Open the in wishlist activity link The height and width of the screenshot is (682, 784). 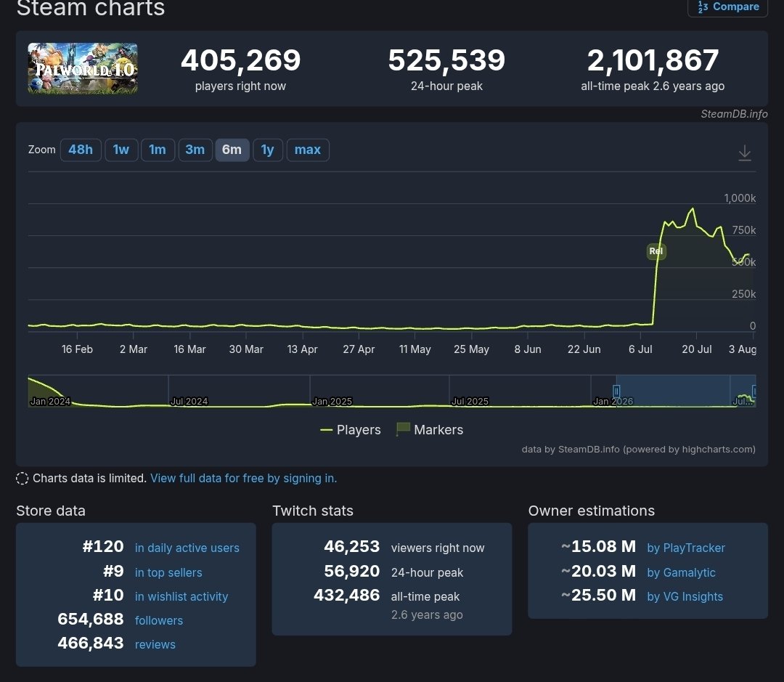pyautogui.click(x=181, y=596)
